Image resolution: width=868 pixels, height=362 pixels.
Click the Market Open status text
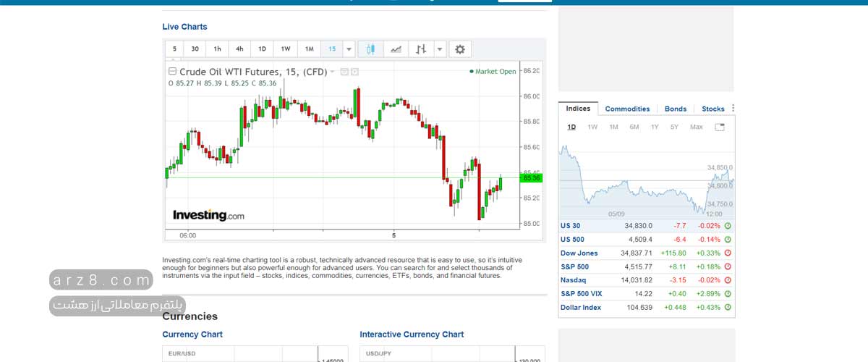tap(493, 72)
